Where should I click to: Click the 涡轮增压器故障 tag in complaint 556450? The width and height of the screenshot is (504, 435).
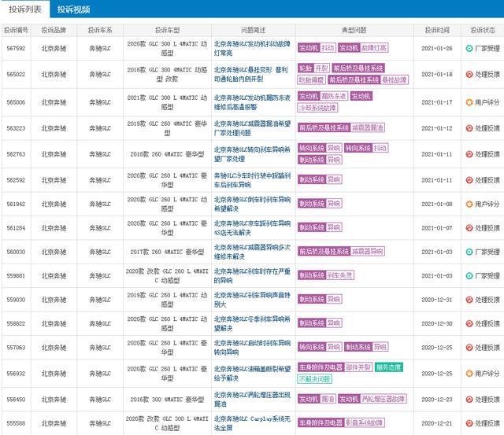pos(384,399)
